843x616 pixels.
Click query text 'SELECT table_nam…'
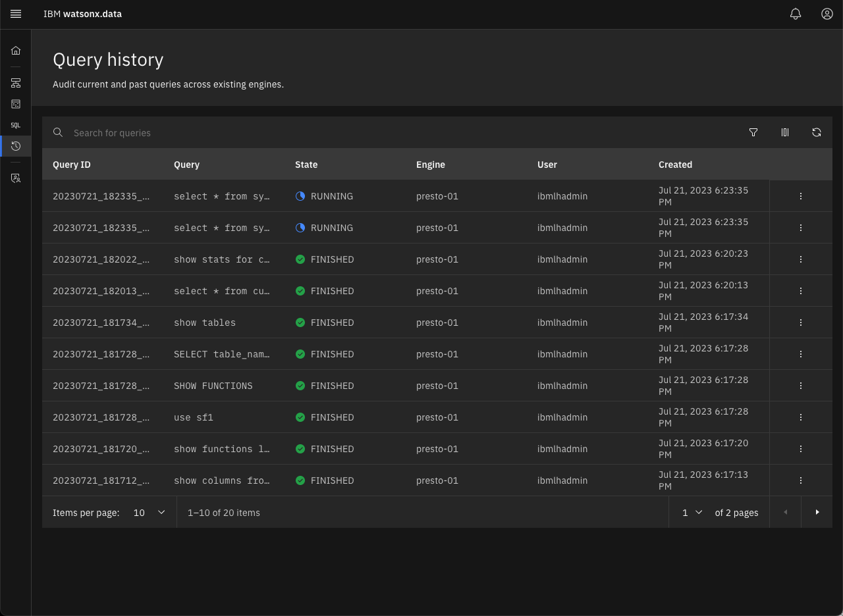coord(222,354)
